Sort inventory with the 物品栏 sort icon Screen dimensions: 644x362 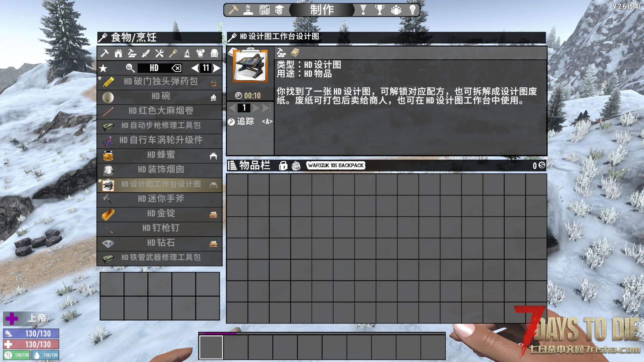coord(232,165)
